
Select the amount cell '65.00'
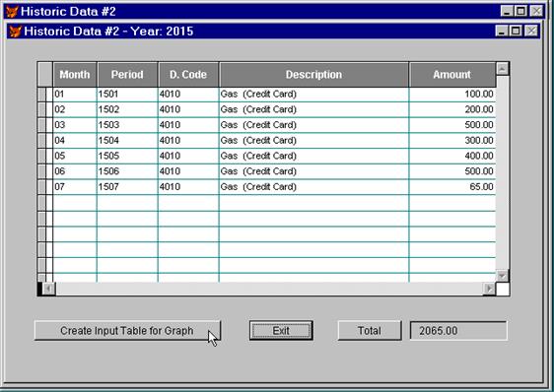(x=452, y=187)
